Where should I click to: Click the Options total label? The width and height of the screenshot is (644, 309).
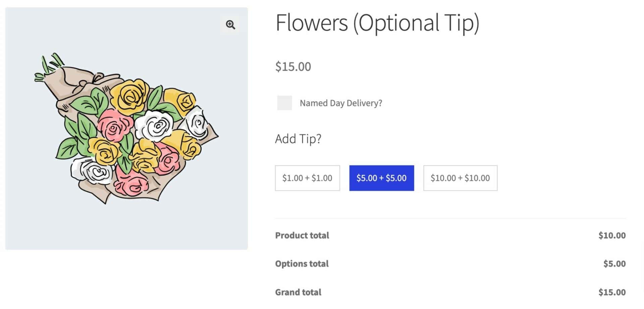click(302, 264)
